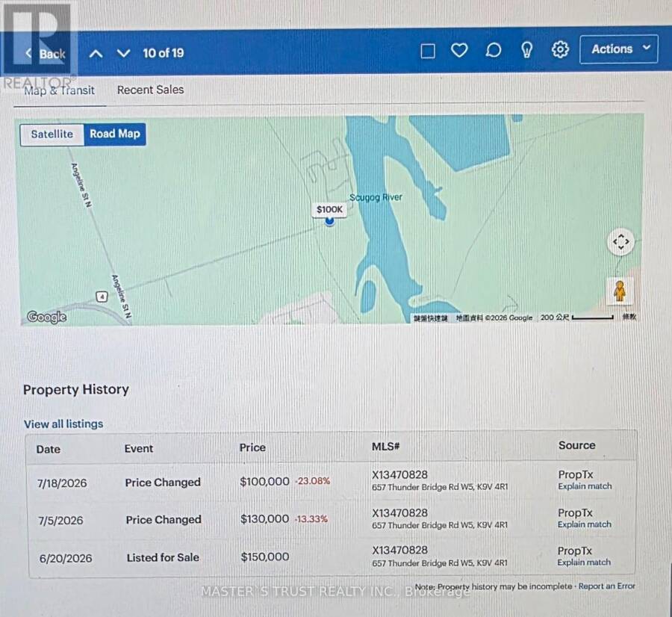Go back using the Back button
The height and width of the screenshot is (617, 672).
(46, 54)
